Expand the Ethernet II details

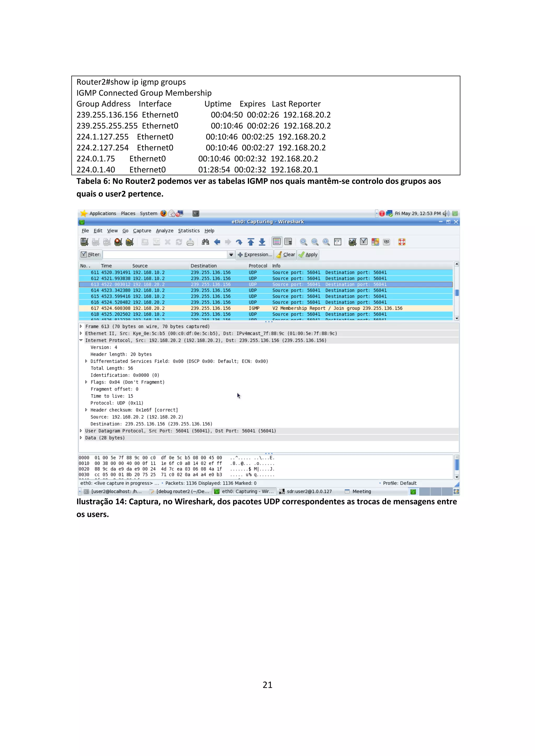(x=81, y=333)
